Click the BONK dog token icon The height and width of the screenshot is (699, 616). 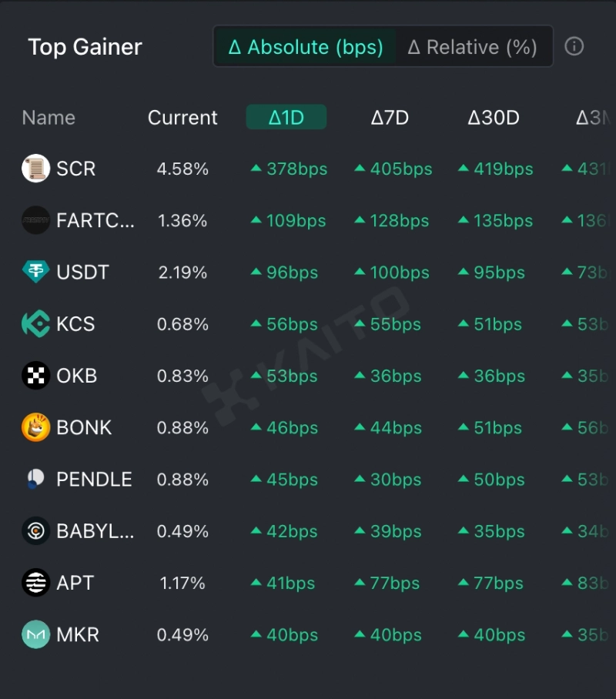click(x=35, y=427)
